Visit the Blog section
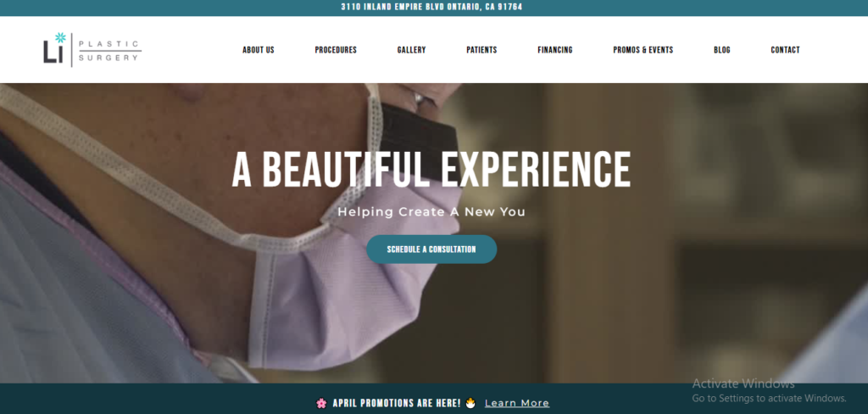This screenshot has width=868, height=414. [722, 50]
